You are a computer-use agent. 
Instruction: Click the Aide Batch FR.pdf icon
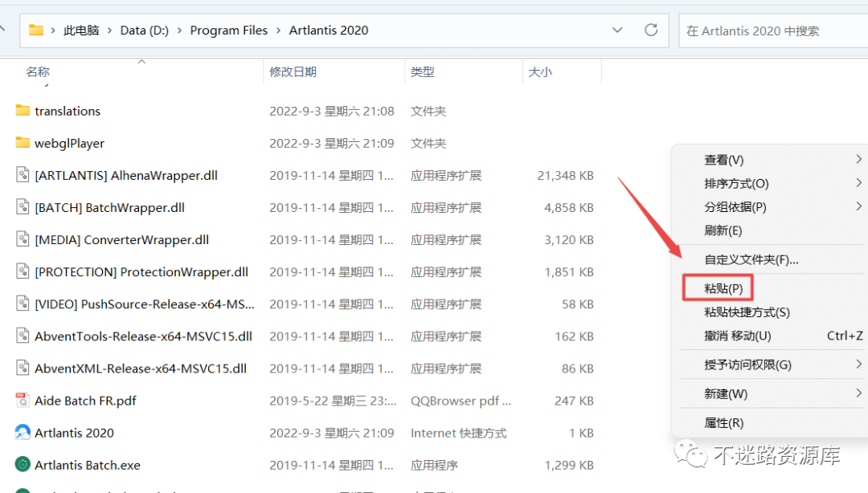(x=23, y=400)
